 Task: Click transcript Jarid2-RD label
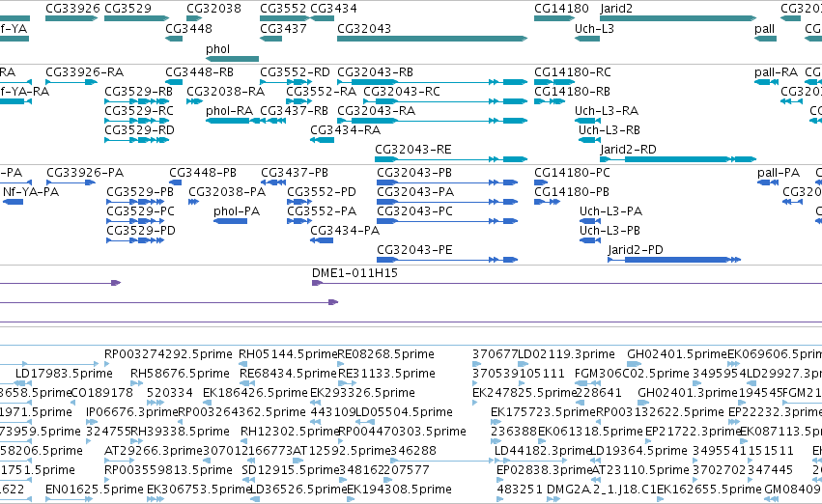pyautogui.click(x=628, y=150)
